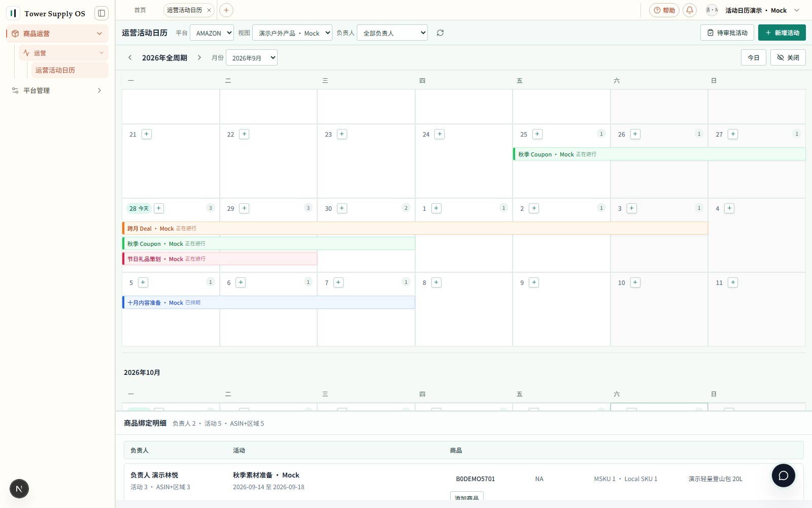The width and height of the screenshot is (812, 508).
Task: Add an activity on day 25
Action: (537, 134)
